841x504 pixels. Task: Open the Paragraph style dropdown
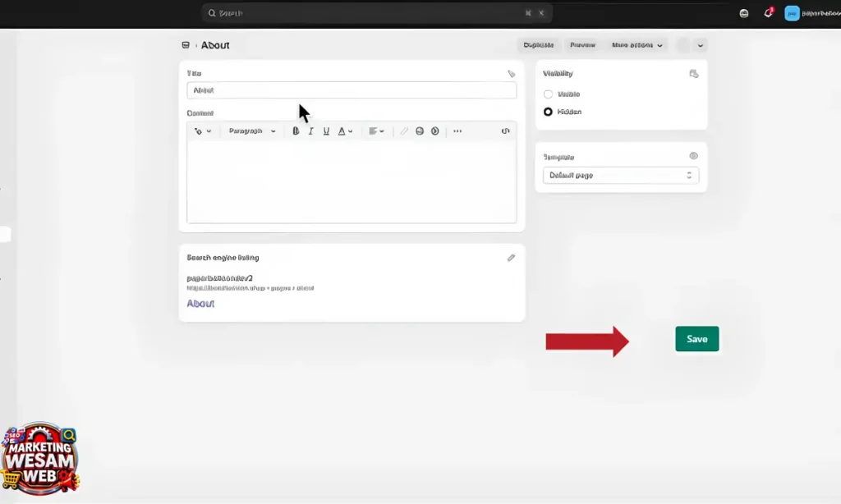click(252, 131)
